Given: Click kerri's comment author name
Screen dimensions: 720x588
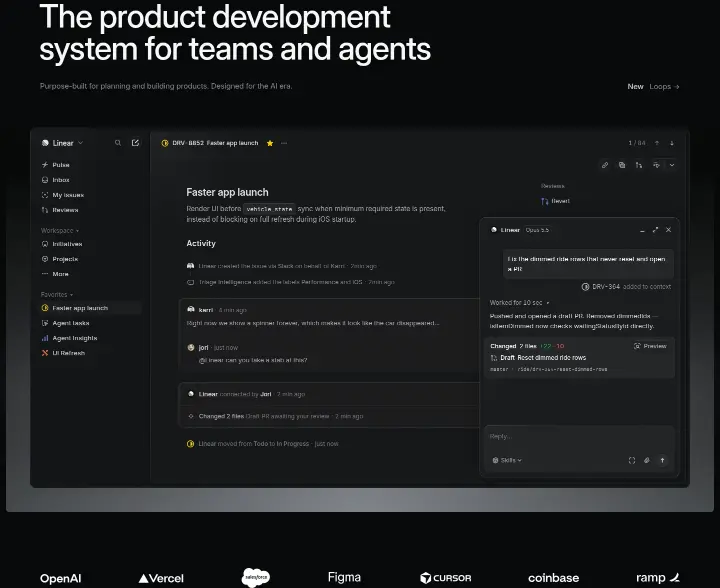Looking at the screenshot, I should point(206,310).
